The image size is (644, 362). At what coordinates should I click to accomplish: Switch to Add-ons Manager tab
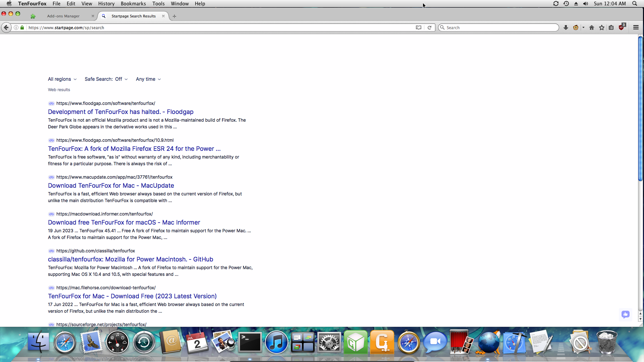click(x=63, y=16)
